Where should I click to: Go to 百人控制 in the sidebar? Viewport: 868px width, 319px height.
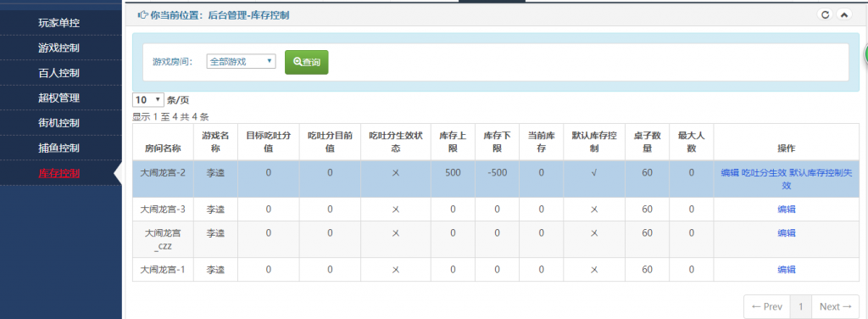pyautogui.click(x=59, y=73)
